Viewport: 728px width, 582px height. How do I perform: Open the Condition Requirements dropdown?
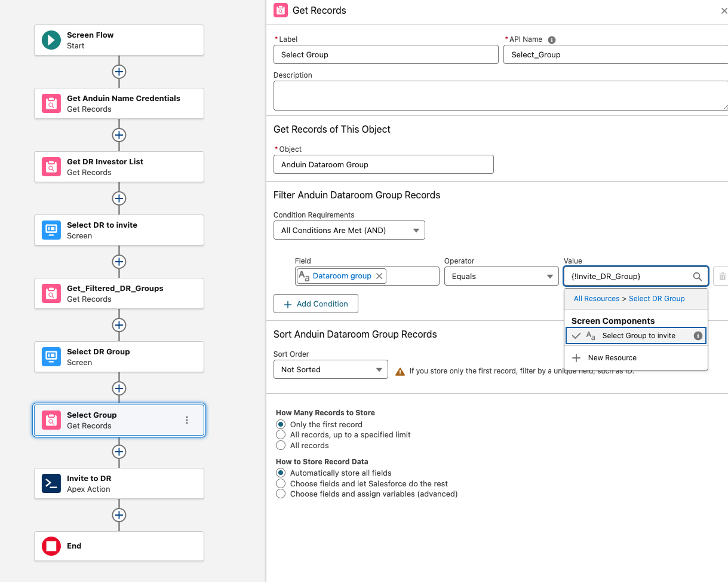point(349,230)
